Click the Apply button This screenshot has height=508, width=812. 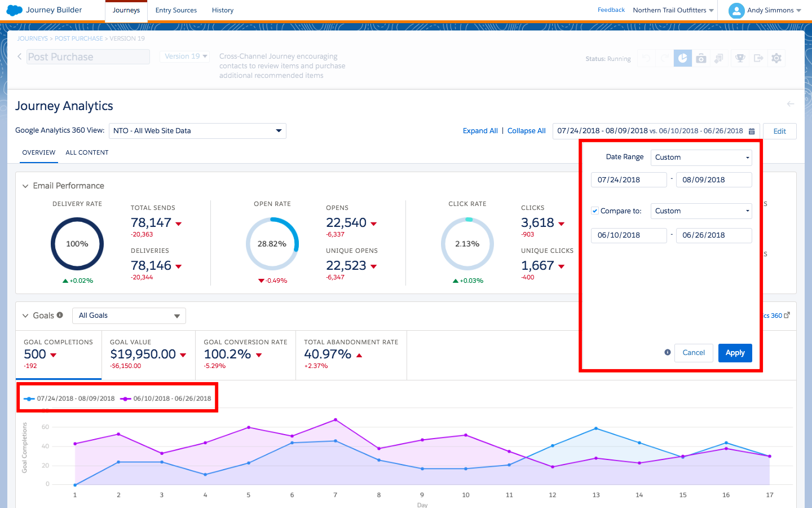pyautogui.click(x=735, y=353)
